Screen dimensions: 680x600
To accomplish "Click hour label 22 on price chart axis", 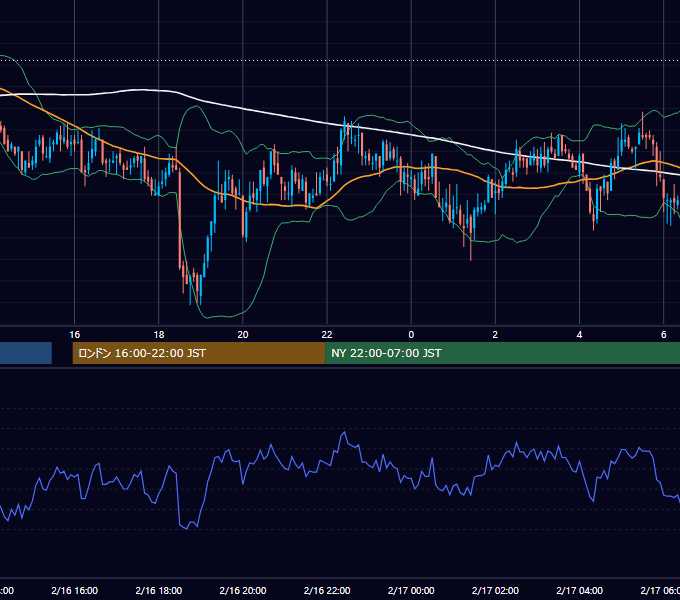I will point(327,335).
